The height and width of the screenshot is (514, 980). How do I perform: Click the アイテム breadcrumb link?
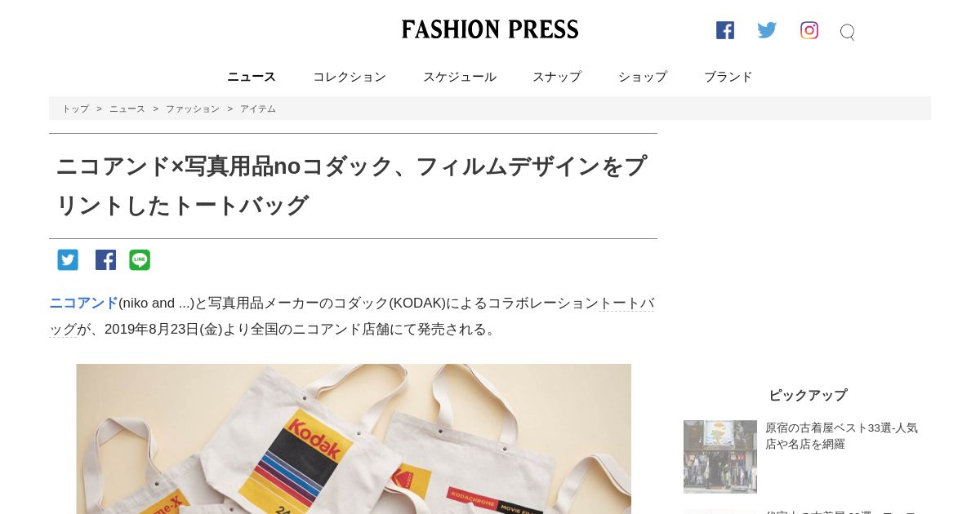pos(258,109)
